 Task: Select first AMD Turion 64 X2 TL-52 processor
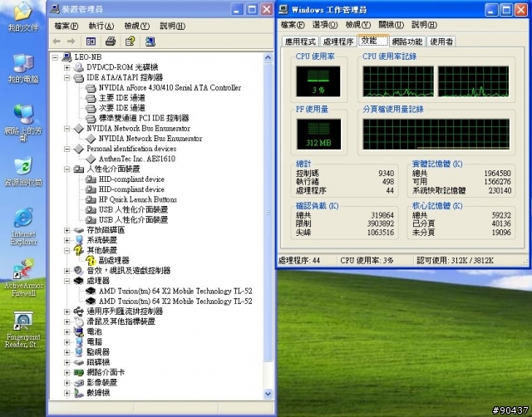coord(175,292)
